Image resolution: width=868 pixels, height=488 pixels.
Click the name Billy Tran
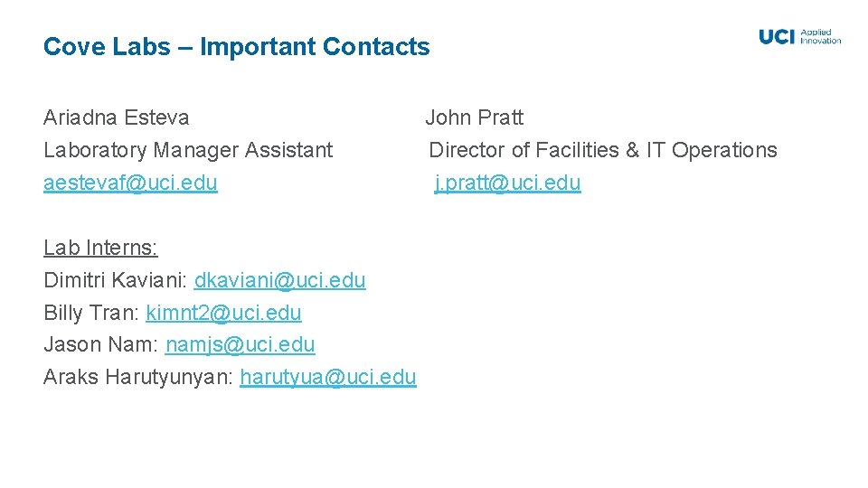[x=90, y=313]
